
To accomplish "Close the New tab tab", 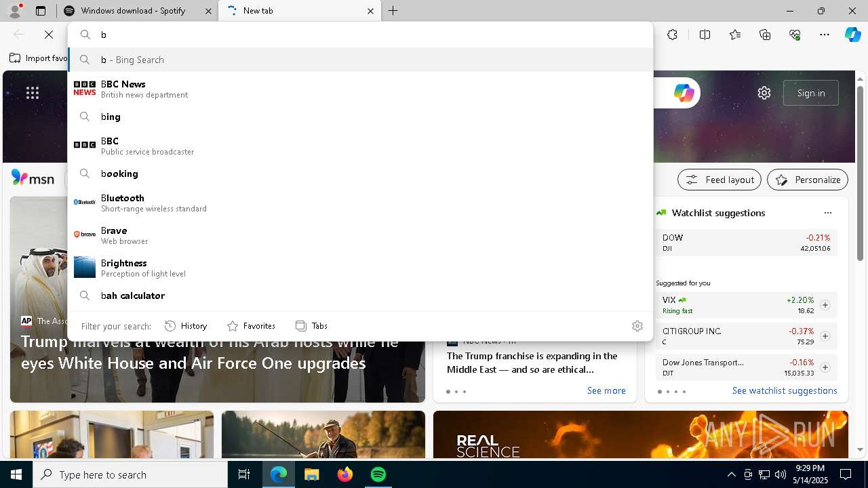I will pyautogui.click(x=370, y=11).
